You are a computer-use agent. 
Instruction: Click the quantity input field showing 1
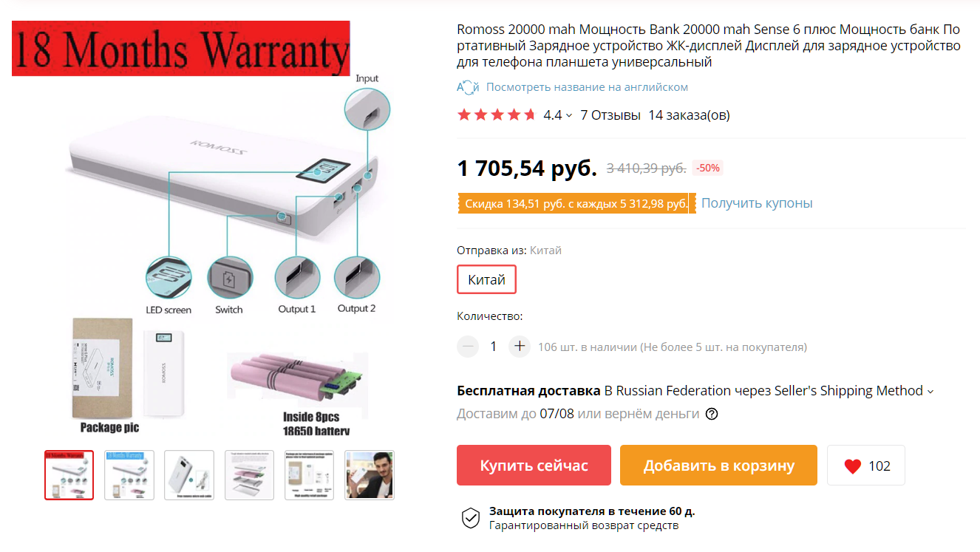click(x=494, y=347)
